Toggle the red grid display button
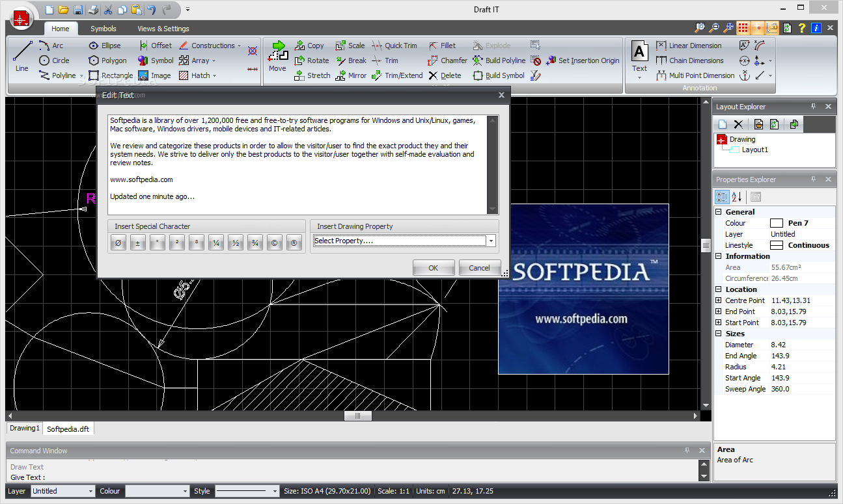This screenshot has height=504, width=843. 743,28
